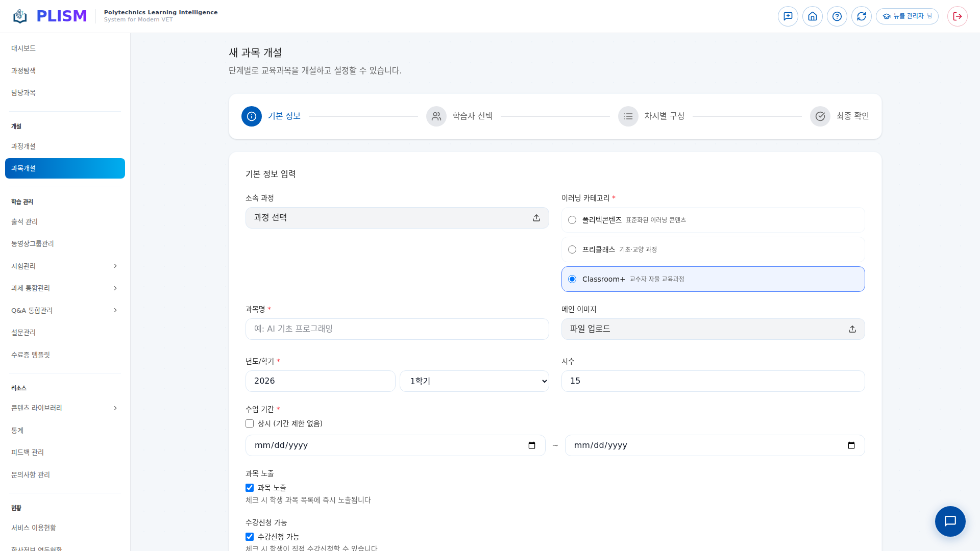Click the red logout icon
Screen dimensions: 980x551
coord(957,16)
